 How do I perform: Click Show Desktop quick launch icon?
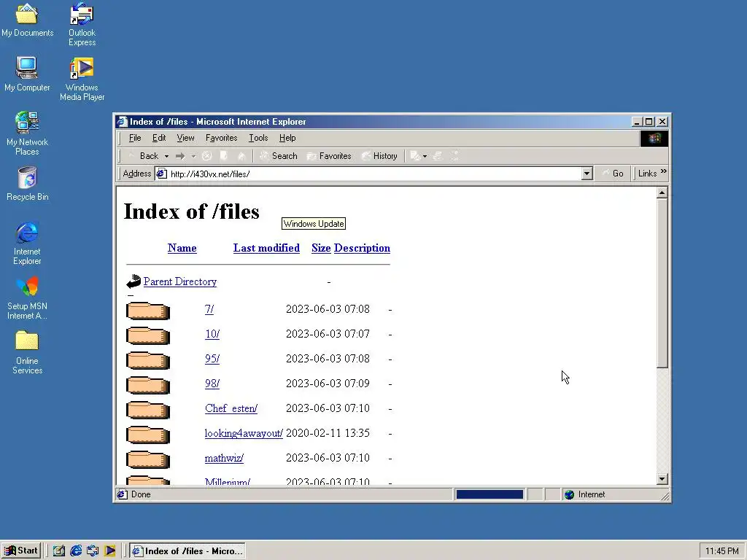coord(58,551)
